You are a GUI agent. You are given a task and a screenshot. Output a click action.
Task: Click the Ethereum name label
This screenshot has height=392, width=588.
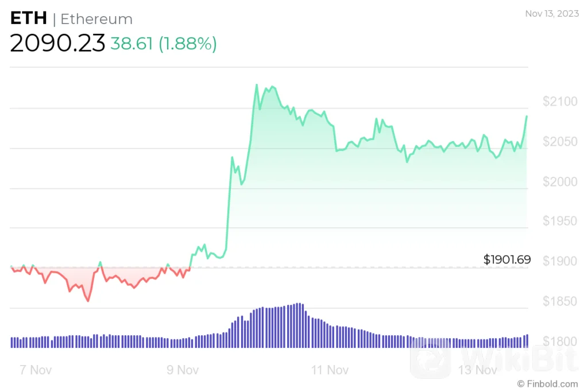(x=96, y=19)
